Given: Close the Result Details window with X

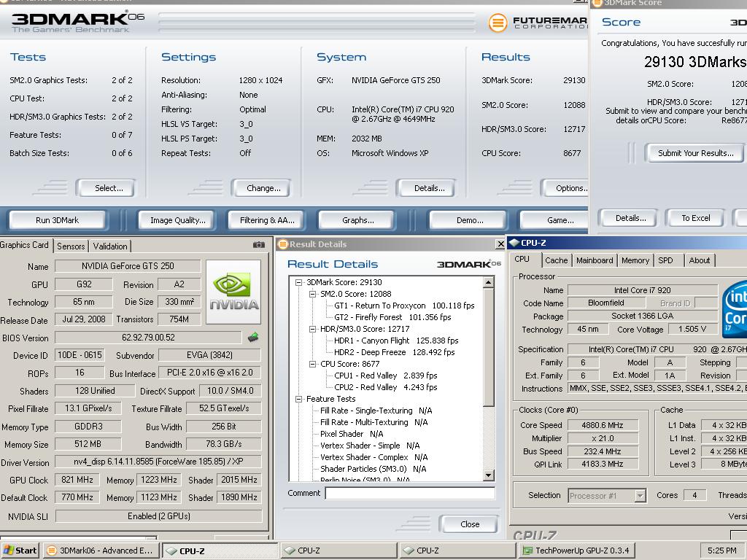Looking at the screenshot, I should coord(500,244).
